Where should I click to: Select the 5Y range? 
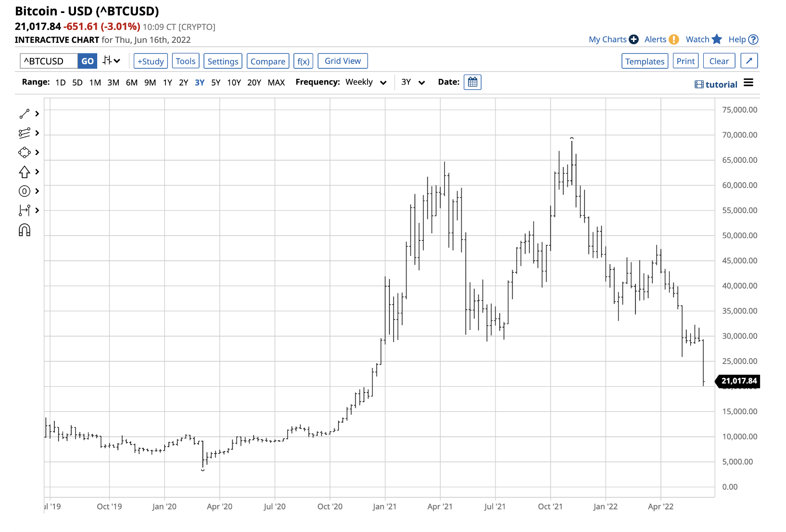tap(216, 82)
